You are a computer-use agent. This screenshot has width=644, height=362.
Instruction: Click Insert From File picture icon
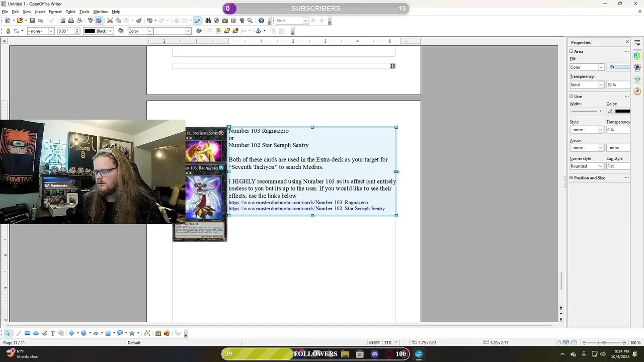[167, 333]
